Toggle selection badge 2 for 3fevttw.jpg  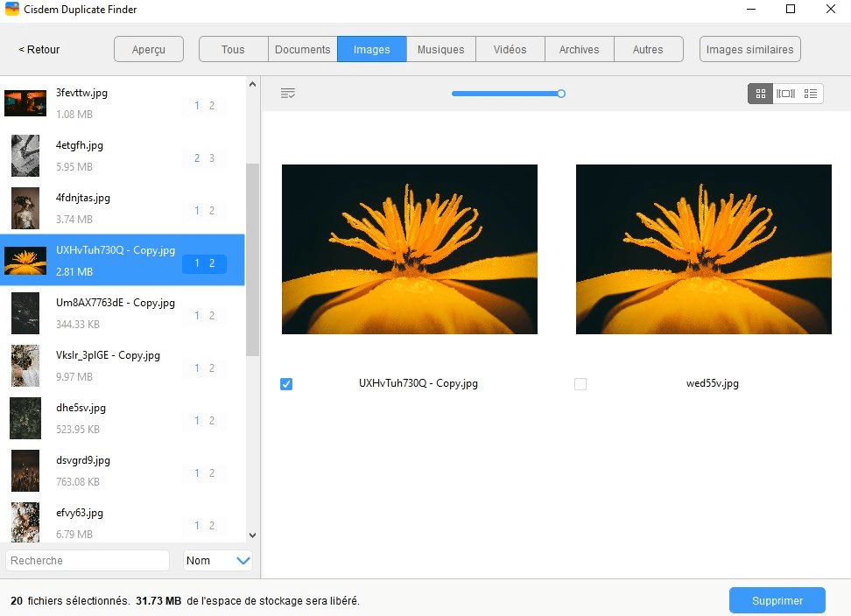pyautogui.click(x=211, y=106)
